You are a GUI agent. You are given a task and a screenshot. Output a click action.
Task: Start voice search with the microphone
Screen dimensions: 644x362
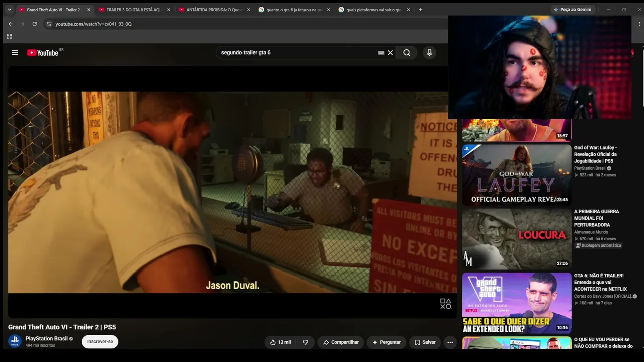pyautogui.click(x=429, y=53)
